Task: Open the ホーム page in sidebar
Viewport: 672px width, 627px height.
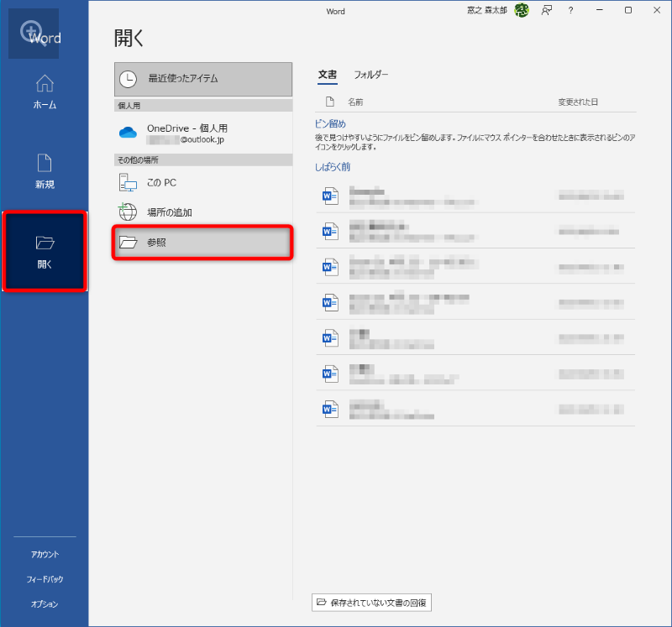Action: tap(45, 91)
